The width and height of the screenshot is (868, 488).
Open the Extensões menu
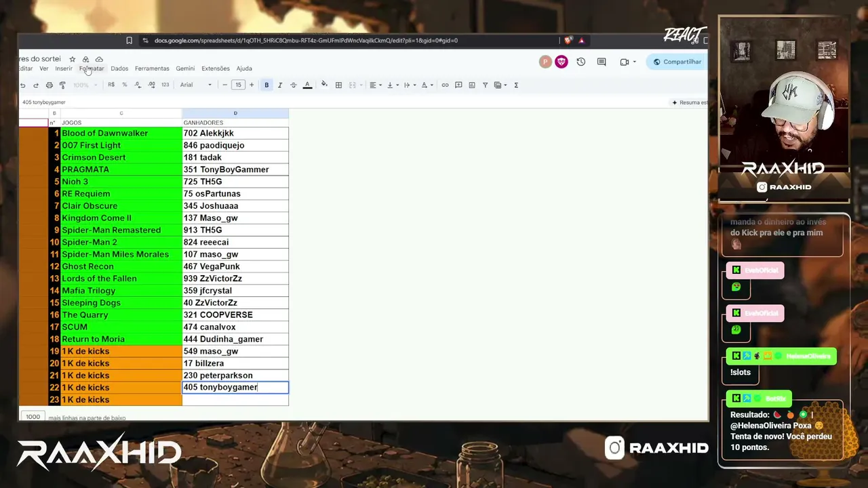point(216,68)
